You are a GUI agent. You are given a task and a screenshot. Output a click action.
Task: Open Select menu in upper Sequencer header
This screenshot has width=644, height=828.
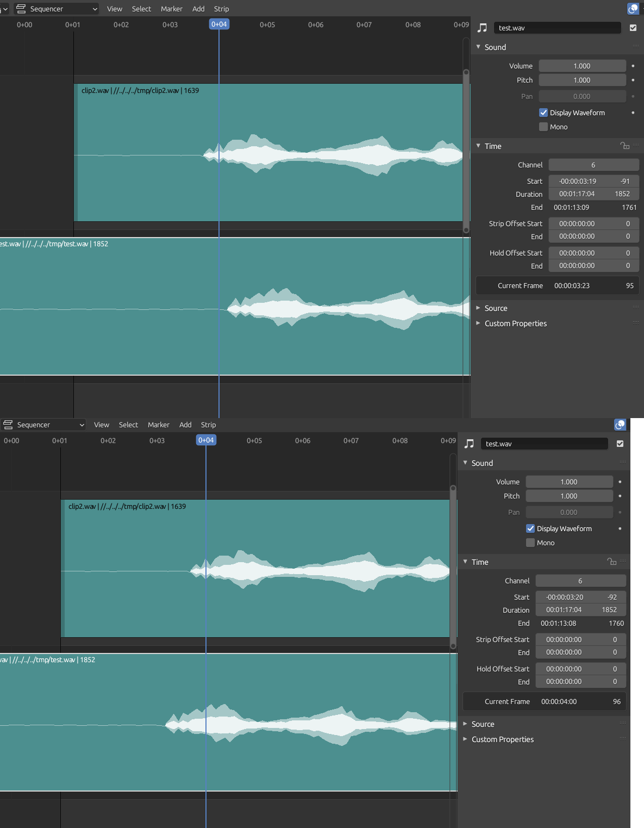(141, 9)
